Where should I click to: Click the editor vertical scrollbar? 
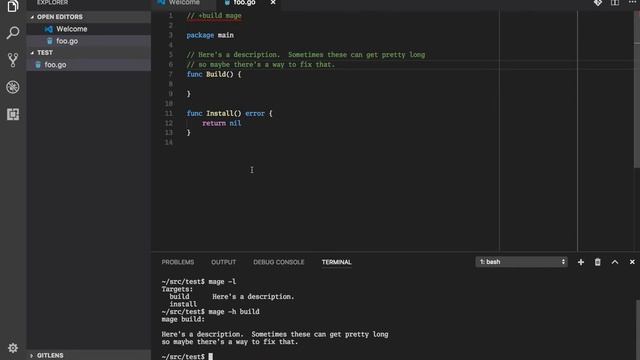(637, 90)
